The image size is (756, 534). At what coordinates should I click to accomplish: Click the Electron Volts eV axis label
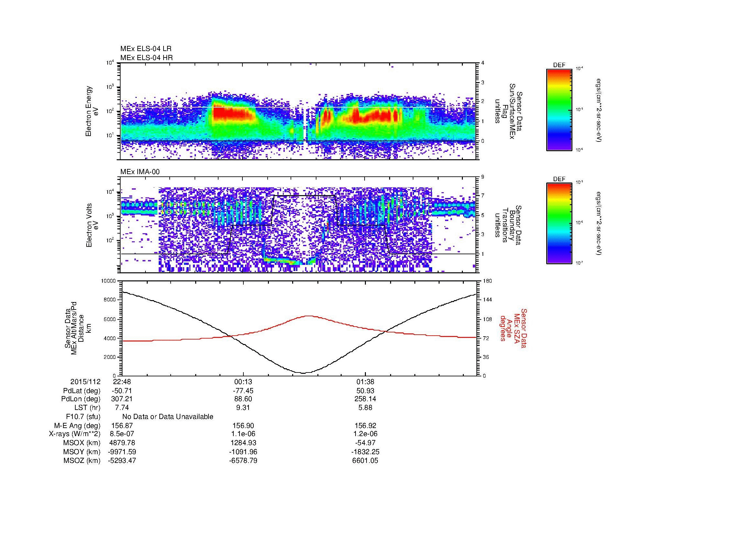pos(92,225)
